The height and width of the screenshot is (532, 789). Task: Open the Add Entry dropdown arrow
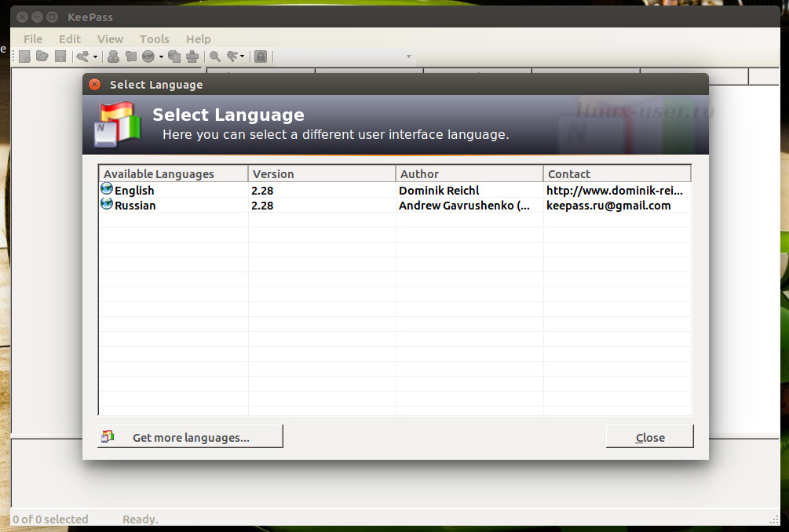click(95, 56)
